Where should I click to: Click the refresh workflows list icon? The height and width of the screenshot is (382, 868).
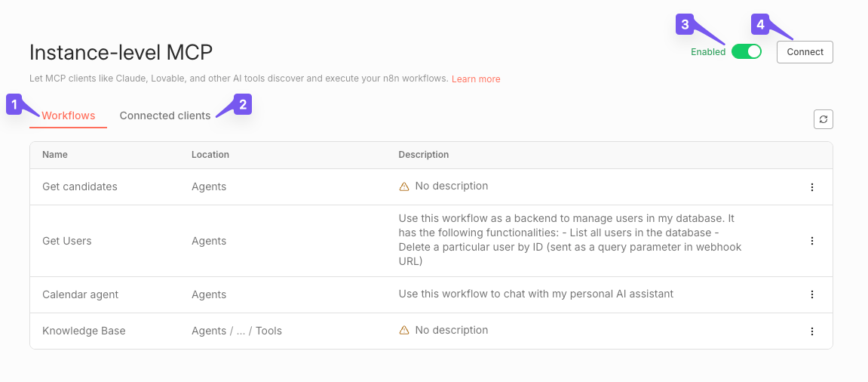(824, 119)
